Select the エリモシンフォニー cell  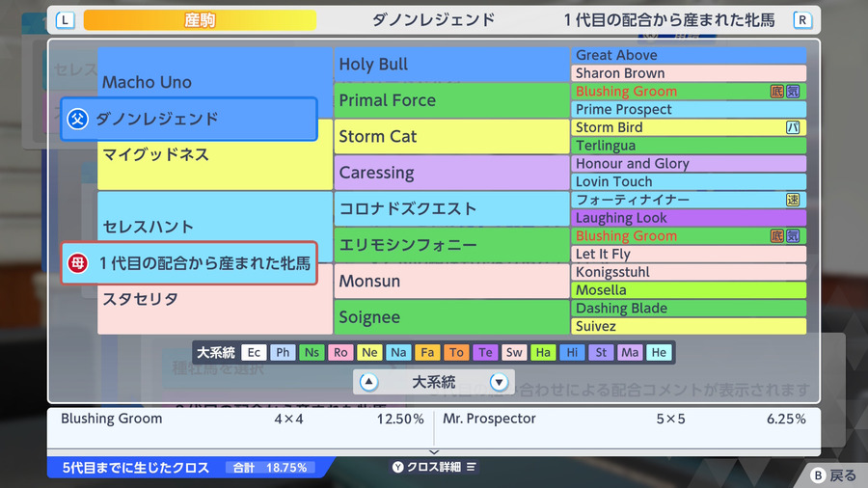point(451,245)
